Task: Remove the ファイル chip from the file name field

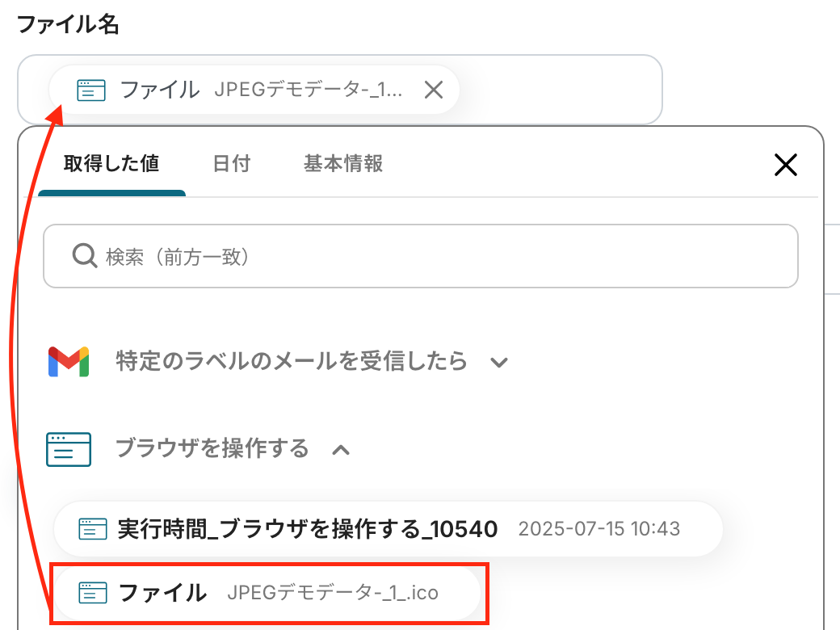Action: pyautogui.click(x=434, y=90)
